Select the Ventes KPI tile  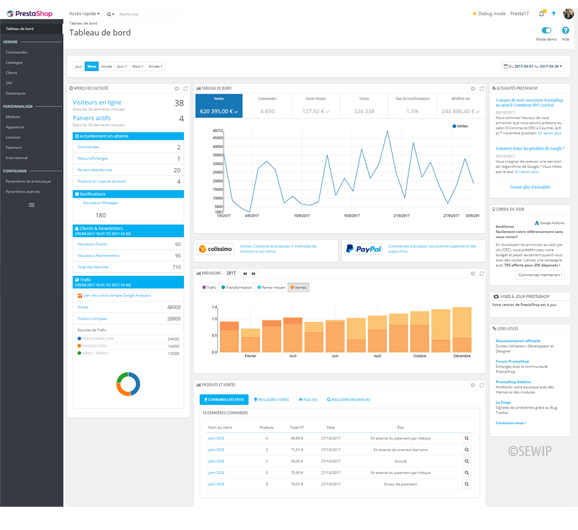pyautogui.click(x=219, y=106)
